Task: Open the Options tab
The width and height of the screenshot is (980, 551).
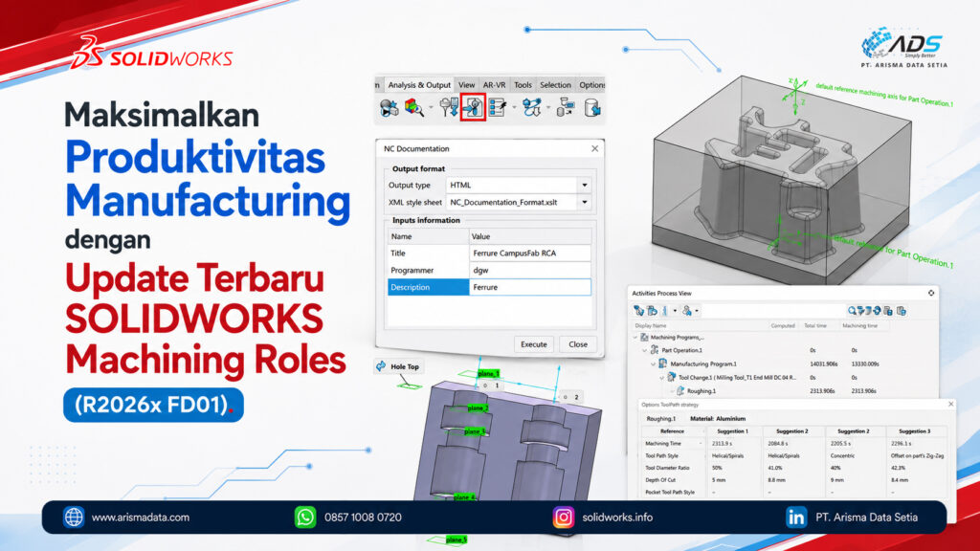Action: click(x=591, y=85)
